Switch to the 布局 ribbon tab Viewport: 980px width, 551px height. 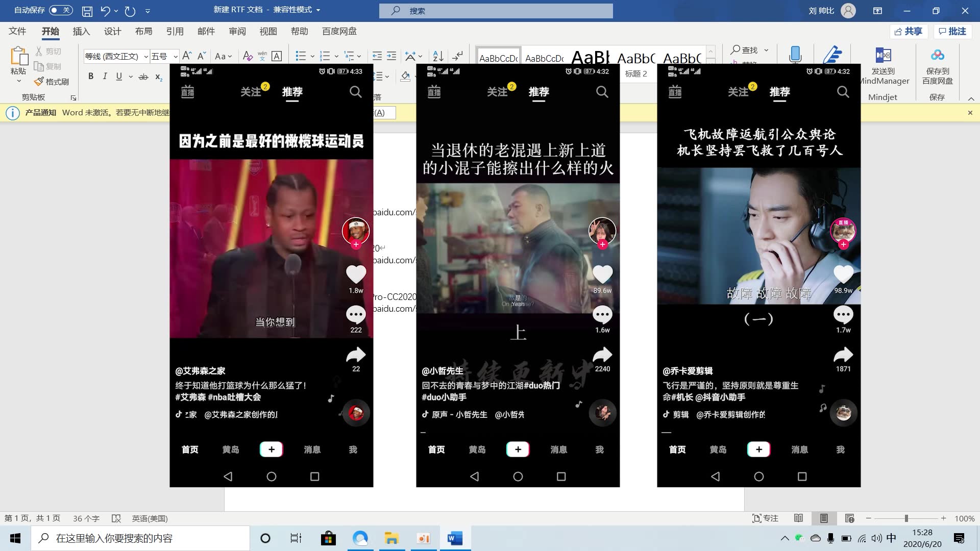[143, 31]
